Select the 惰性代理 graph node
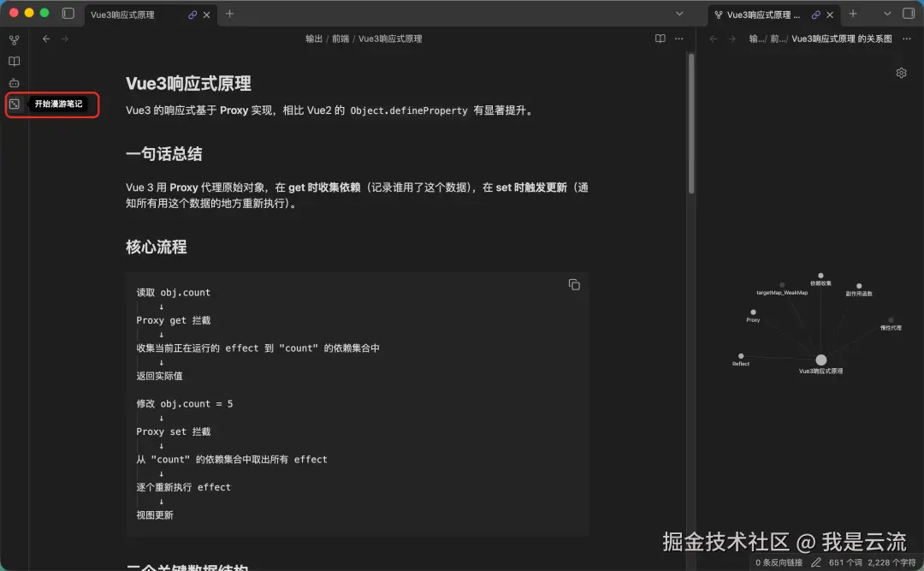Screen dimensions: 924x571 pyautogui.click(x=891, y=319)
